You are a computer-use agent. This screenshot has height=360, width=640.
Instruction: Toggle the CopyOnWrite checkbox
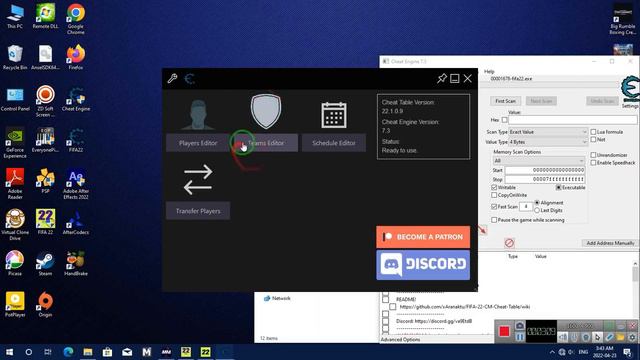(494, 195)
